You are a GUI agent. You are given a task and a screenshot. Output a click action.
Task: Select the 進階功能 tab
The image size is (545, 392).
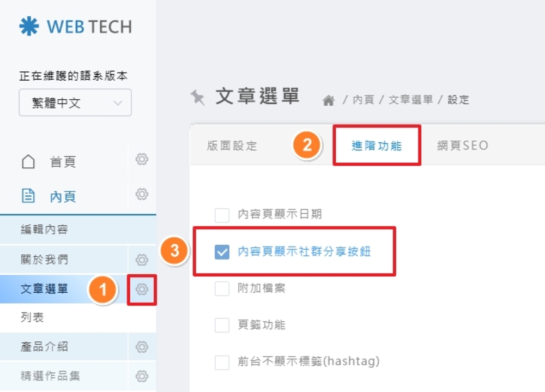click(377, 146)
